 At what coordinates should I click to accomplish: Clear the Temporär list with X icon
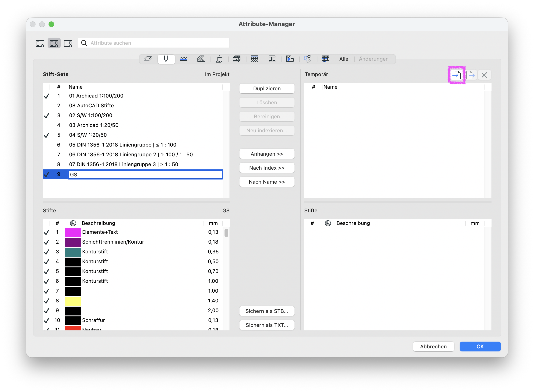pos(484,75)
